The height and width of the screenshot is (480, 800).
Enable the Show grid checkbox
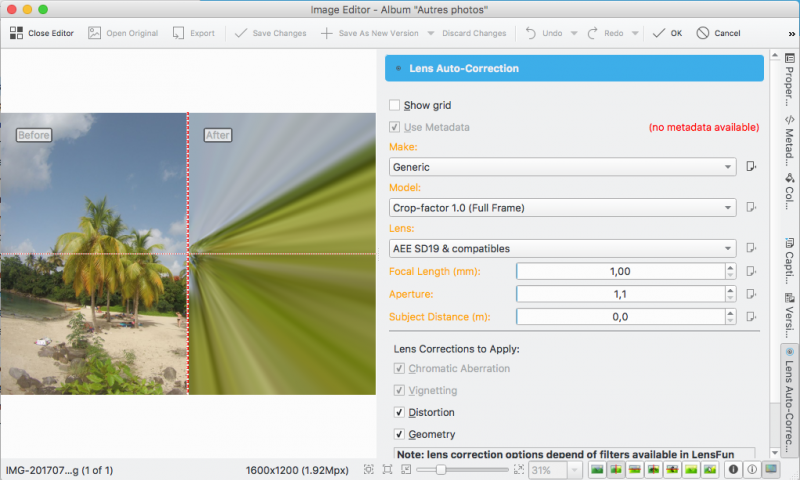(x=394, y=105)
